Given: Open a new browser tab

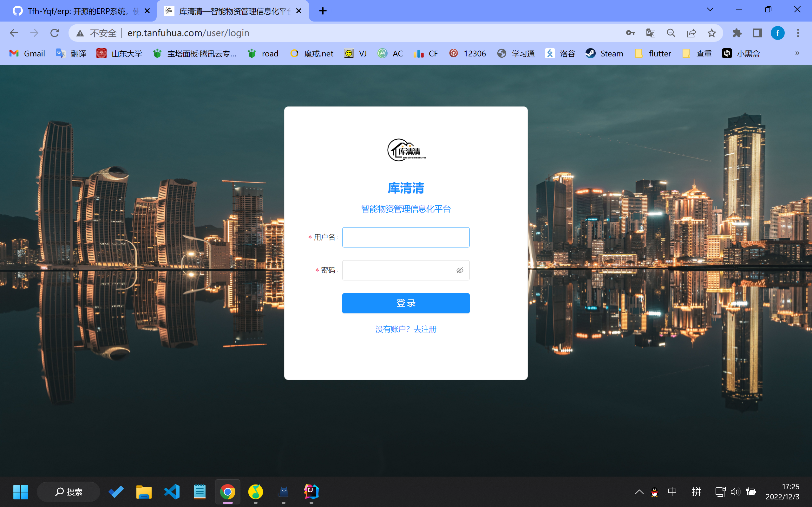Looking at the screenshot, I should tap(323, 11).
